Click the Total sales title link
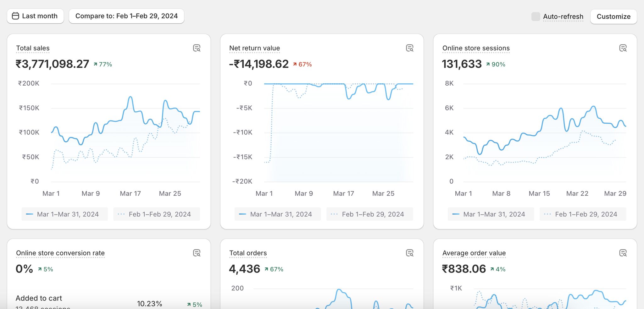This screenshot has width=644, height=309. pos(33,48)
